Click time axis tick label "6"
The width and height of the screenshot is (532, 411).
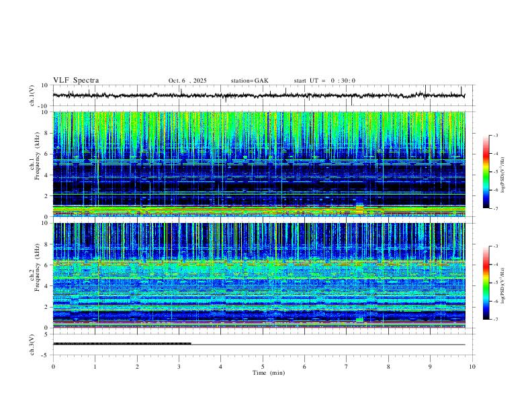coord(305,367)
